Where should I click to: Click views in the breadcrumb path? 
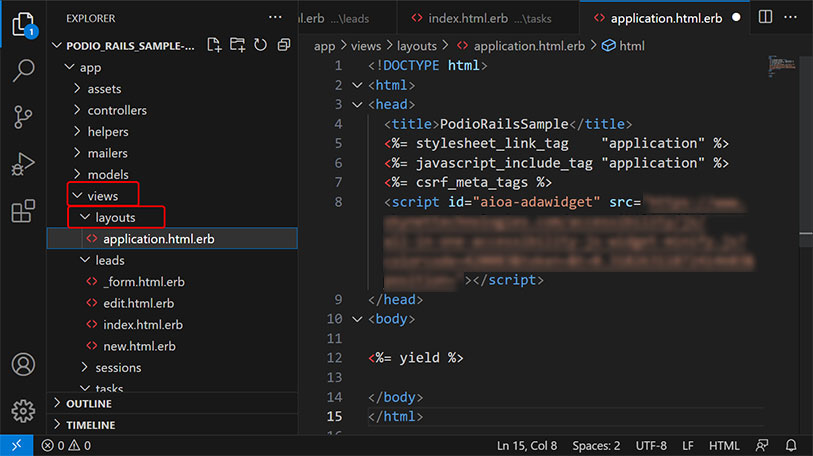click(x=366, y=46)
